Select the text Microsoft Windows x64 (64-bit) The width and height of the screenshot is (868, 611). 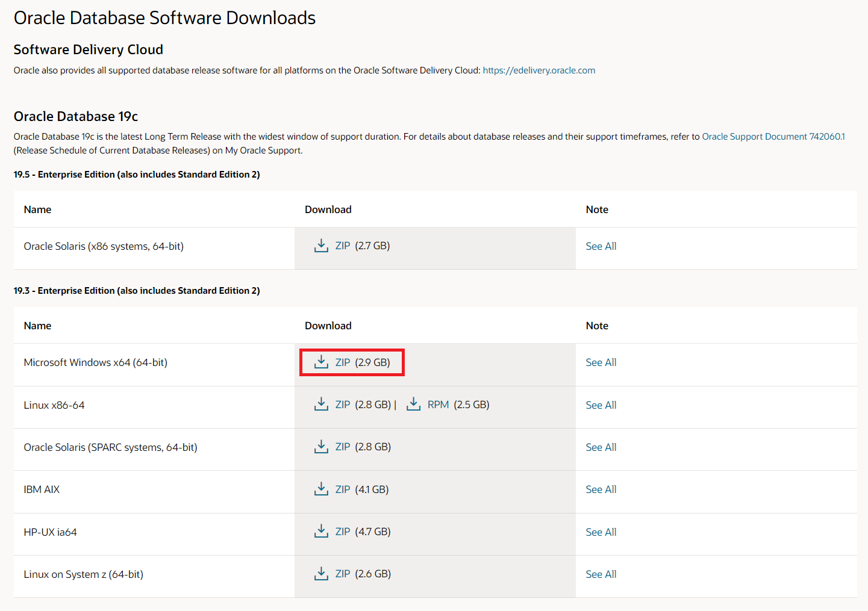pos(96,362)
